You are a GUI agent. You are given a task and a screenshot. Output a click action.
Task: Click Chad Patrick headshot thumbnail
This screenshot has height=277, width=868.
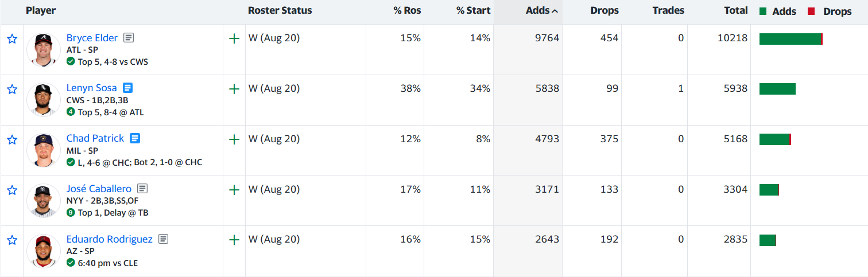point(44,150)
